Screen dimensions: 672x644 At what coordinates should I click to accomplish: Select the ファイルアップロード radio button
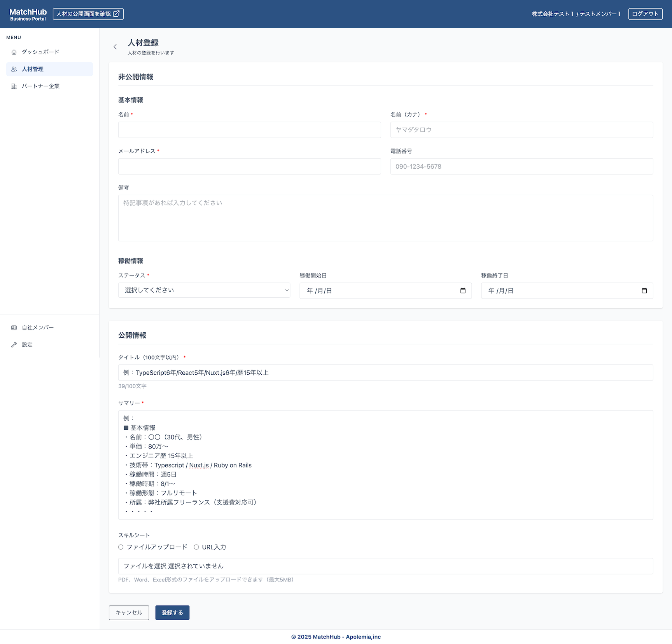pos(121,547)
